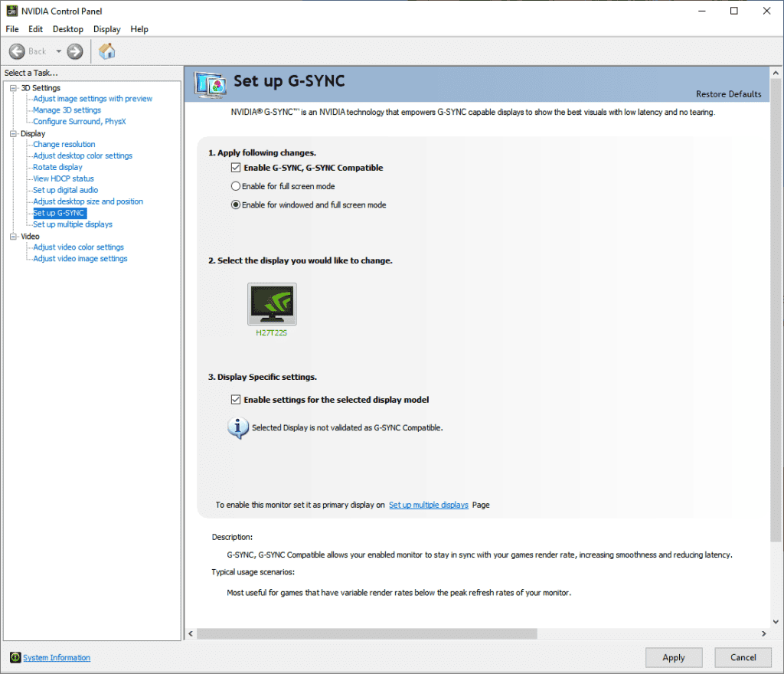Click the info icon about G-SYNC validation
This screenshot has height=674, width=784.
(x=237, y=427)
